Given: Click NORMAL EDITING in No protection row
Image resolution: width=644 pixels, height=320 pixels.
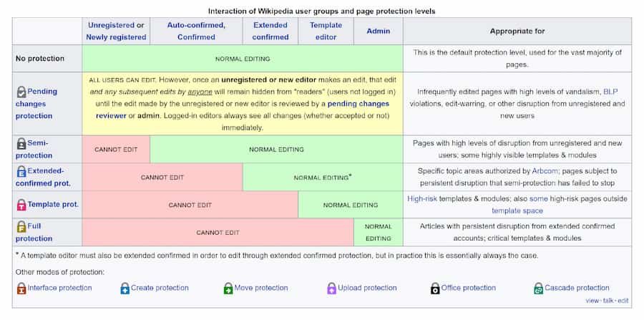Looking at the screenshot, I should 243,59.
